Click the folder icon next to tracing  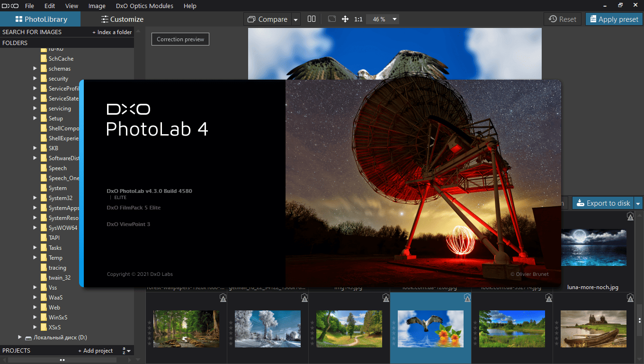point(44,268)
